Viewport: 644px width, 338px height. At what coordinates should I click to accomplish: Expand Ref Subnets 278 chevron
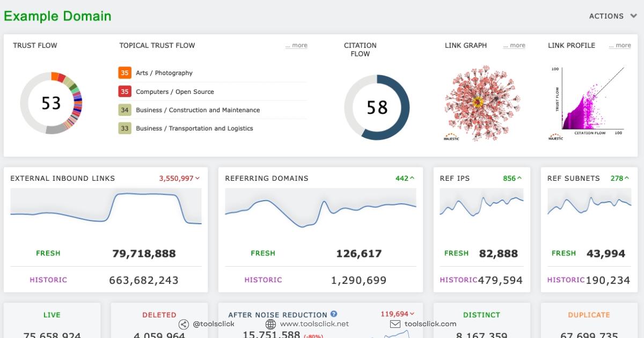(627, 178)
